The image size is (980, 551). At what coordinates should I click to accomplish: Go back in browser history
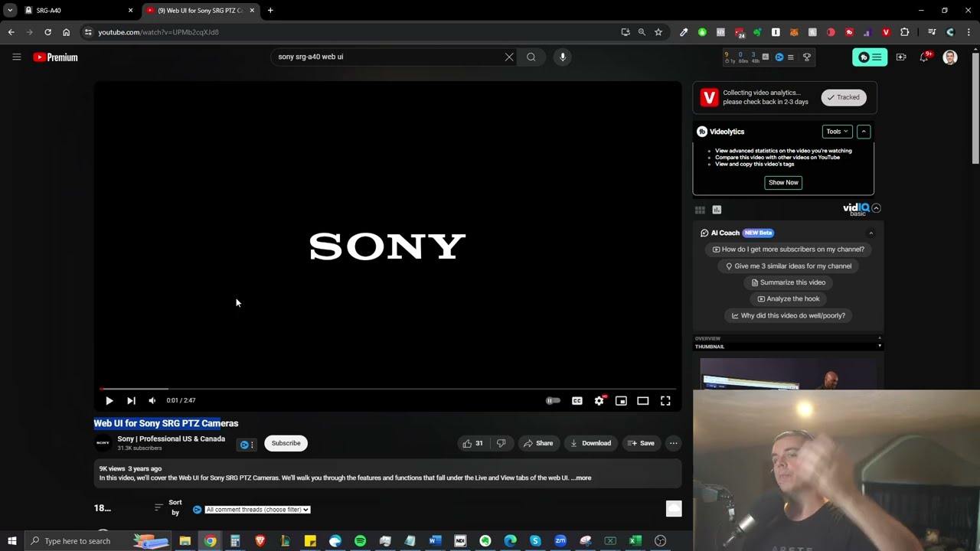tap(11, 32)
